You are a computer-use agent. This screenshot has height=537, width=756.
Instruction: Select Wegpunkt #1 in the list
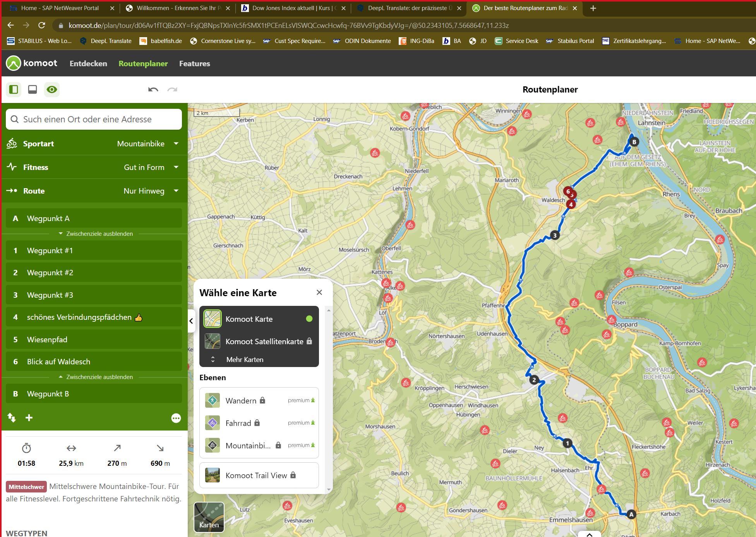94,250
